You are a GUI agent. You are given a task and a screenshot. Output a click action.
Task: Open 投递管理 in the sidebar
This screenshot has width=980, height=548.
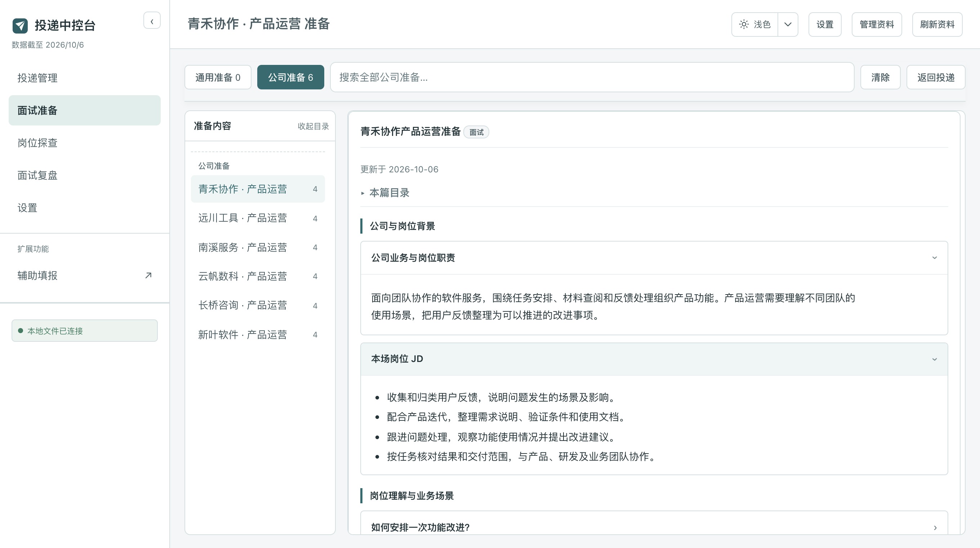click(x=84, y=78)
